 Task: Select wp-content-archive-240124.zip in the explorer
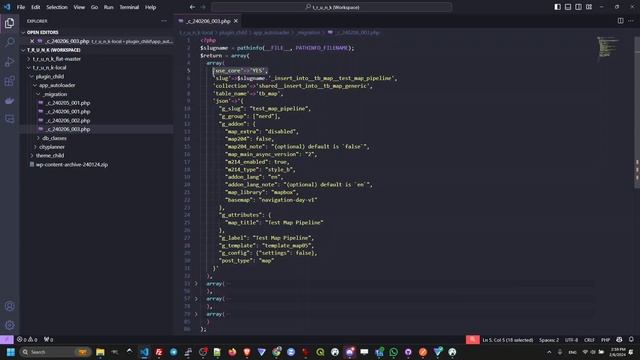(71, 164)
